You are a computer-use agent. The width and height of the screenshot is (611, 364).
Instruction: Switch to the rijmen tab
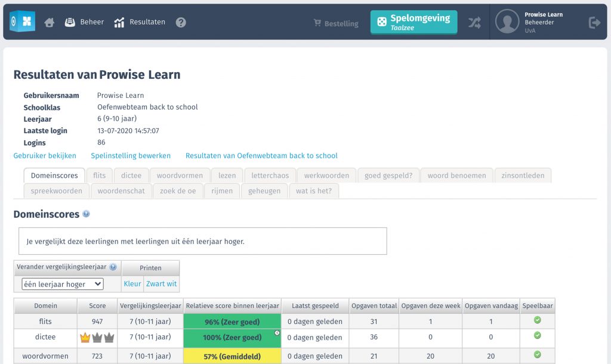(x=222, y=191)
